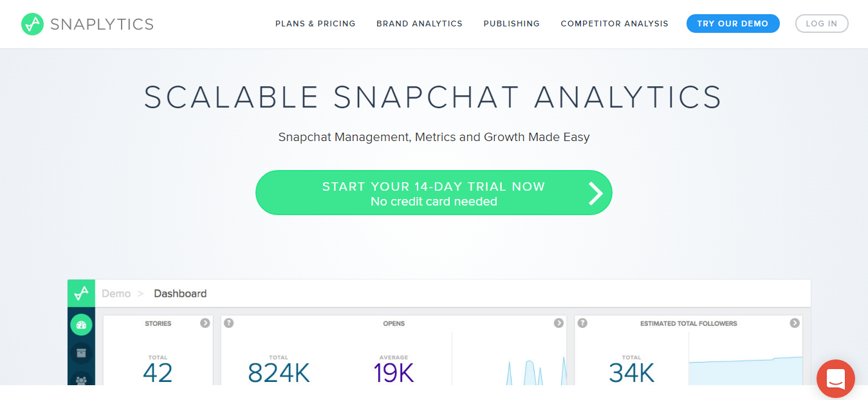Go to Brand Analytics page
Image resolution: width=868 pixels, height=400 pixels.
click(x=420, y=24)
